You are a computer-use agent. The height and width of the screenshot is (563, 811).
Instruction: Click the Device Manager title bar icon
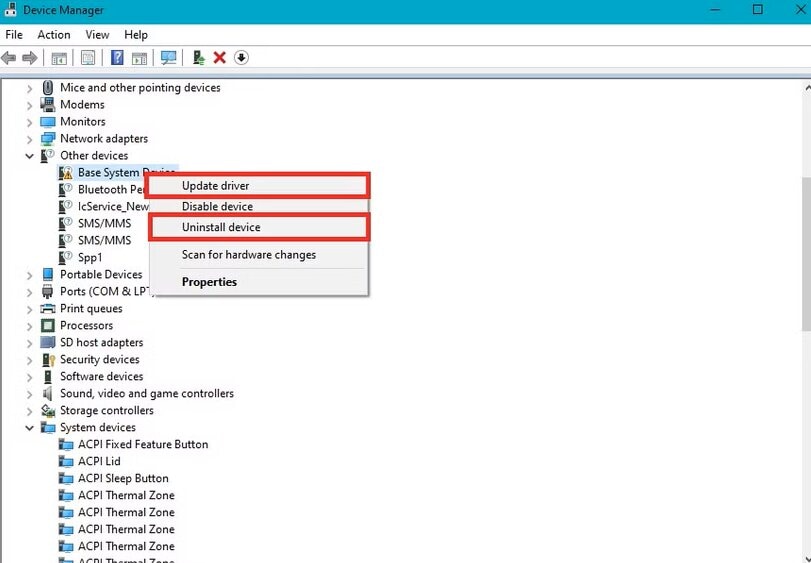(x=10, y=10)
